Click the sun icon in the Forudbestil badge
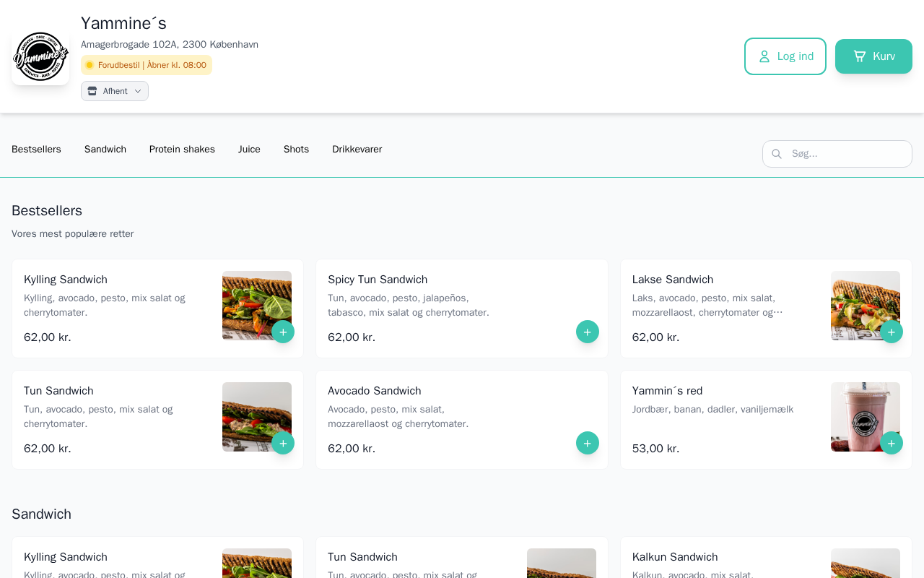924x578 pixels. (90, 65)
